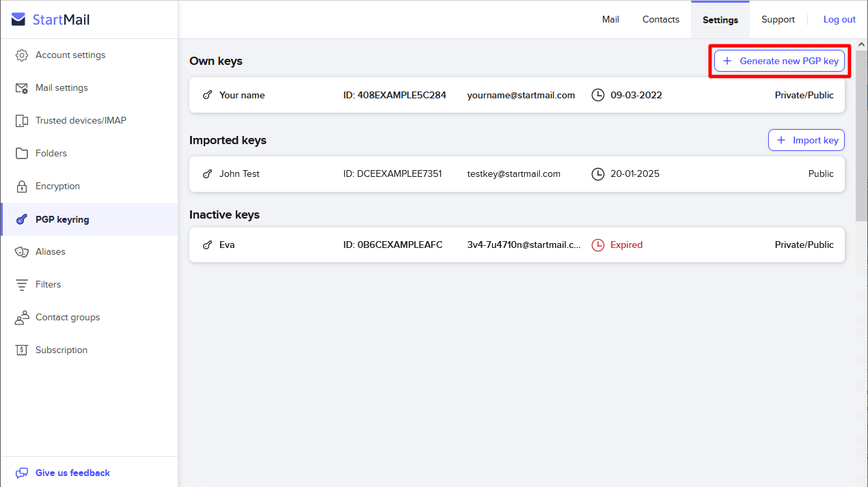Click testkey@startmail.com email text
868x487 pixels.
[x=513, y=174]
